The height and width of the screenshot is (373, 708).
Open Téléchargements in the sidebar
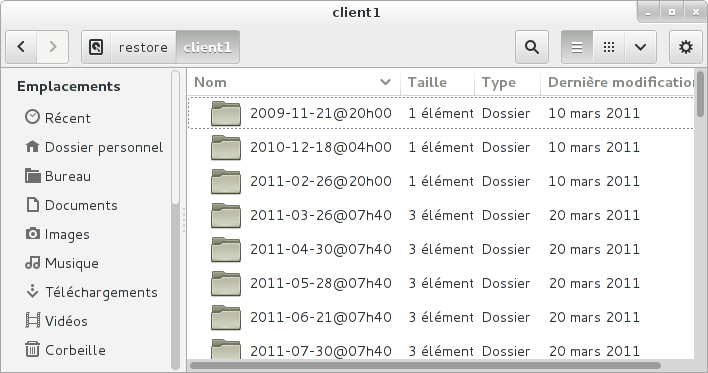(x=92, y=292)
